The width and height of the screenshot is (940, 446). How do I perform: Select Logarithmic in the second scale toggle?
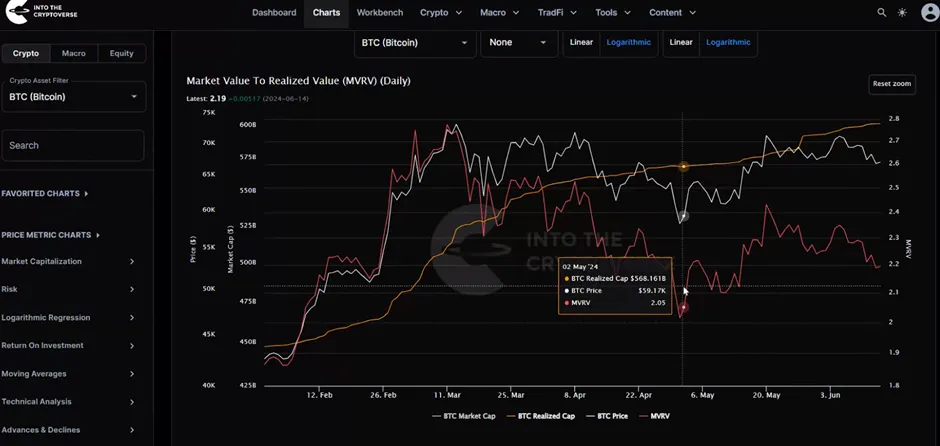point(728,43)
